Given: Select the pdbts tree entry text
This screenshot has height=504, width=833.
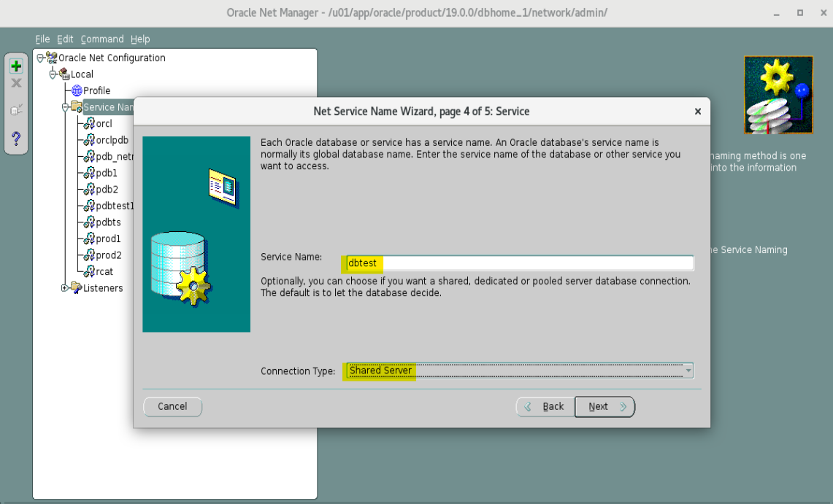Looking at the screenshot, I should (108, 222).
